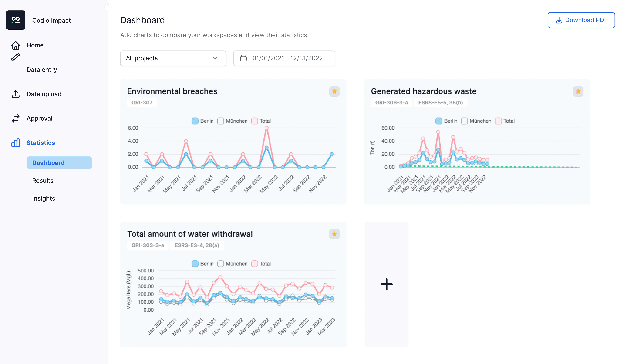Click the Data upload arrow icon
The width and height of the screenshot is (627, 364).
point(15,94)
